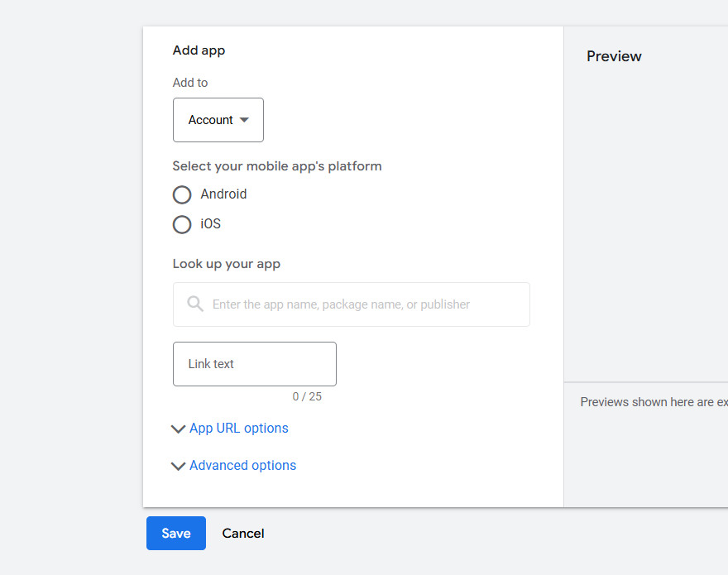Click the Look up your app label
This screenshot has width=728, height=575.
pyautogui.click(x=226, y=265)
